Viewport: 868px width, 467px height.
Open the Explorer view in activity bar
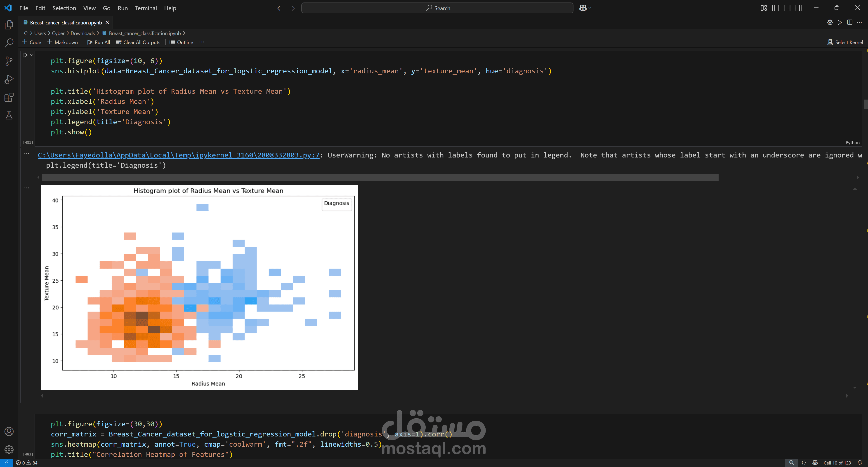[x=9, y=25]
